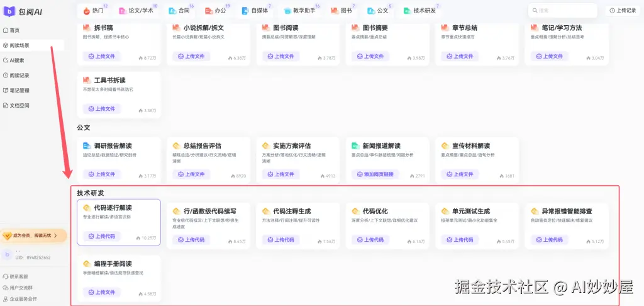Click the 行/函数级代码续写 card icon
The width and height of the screenshot is (644, 306).
(x=176, y=212)
